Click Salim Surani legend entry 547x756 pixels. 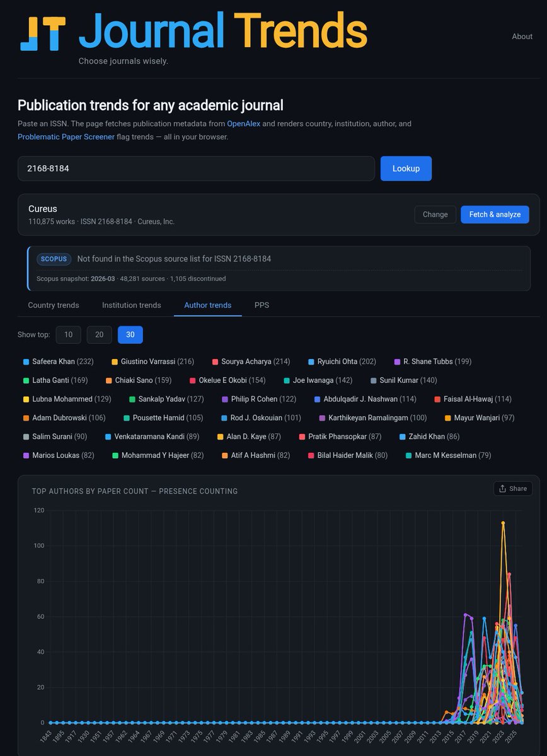(55, 437)
